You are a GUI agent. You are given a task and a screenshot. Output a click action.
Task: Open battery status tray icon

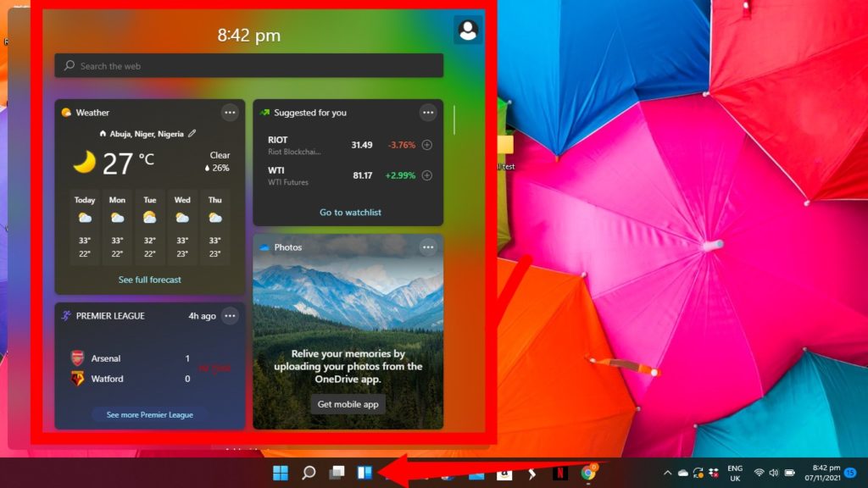790,473
